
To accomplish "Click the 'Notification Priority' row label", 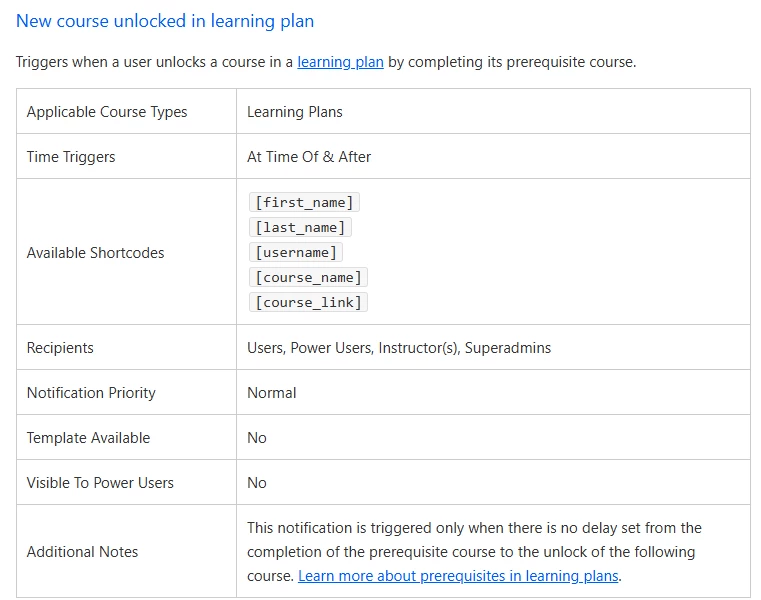I will coord(91,393).
